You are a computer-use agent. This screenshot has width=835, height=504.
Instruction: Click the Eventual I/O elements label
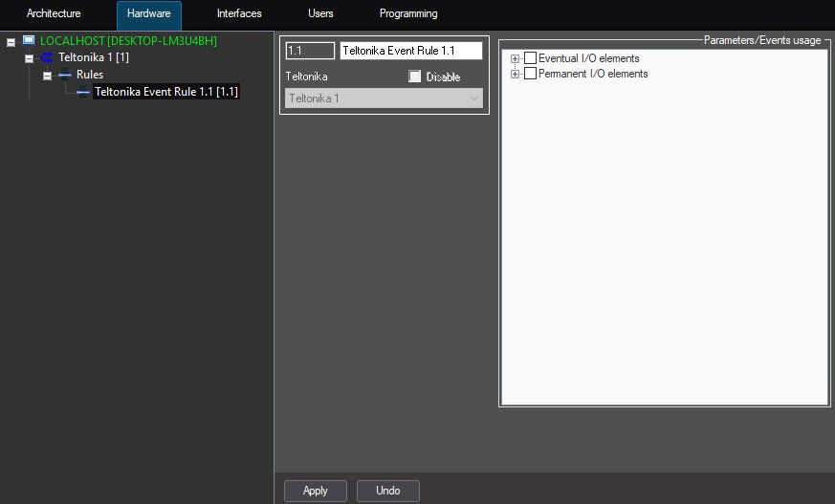click(x=589, y=58)
